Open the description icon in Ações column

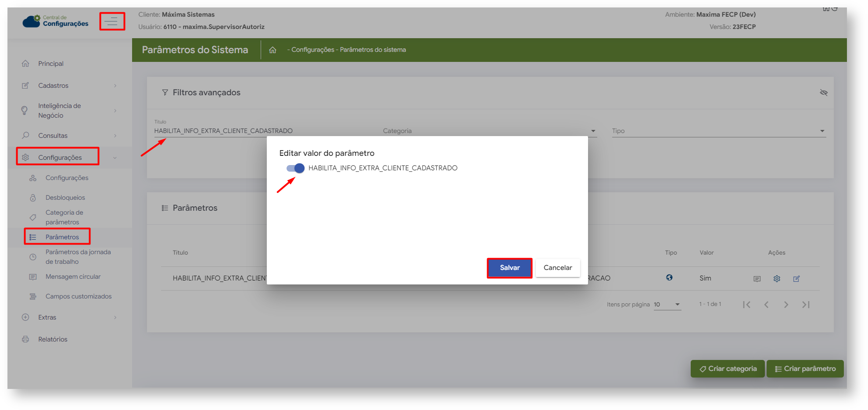click(757, 279)
